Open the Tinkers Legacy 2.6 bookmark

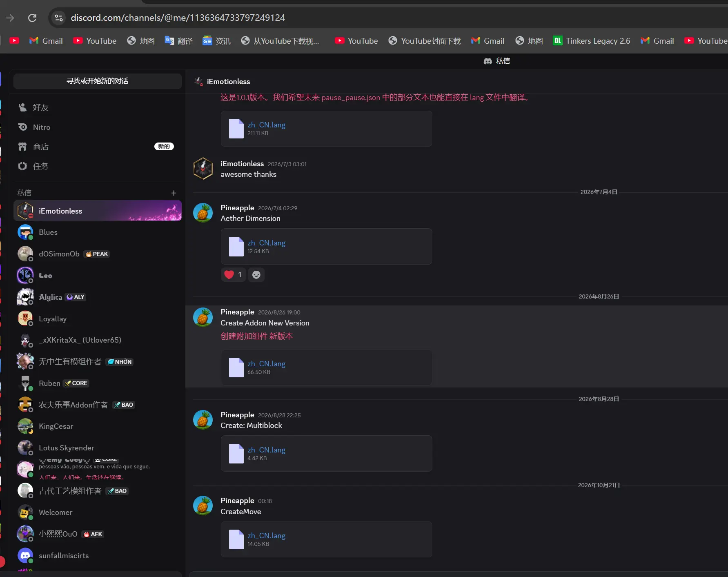pyautogui.click(x=592, y=41)
